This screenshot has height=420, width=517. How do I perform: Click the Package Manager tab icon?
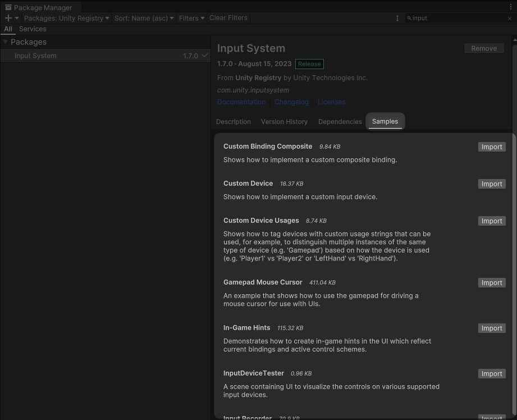click(8, 7)
